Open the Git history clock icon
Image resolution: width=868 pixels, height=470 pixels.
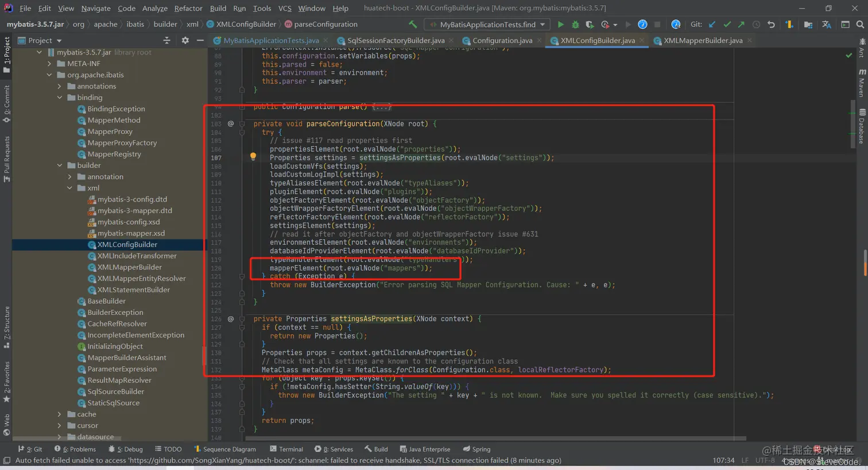(x=756, y=24)
